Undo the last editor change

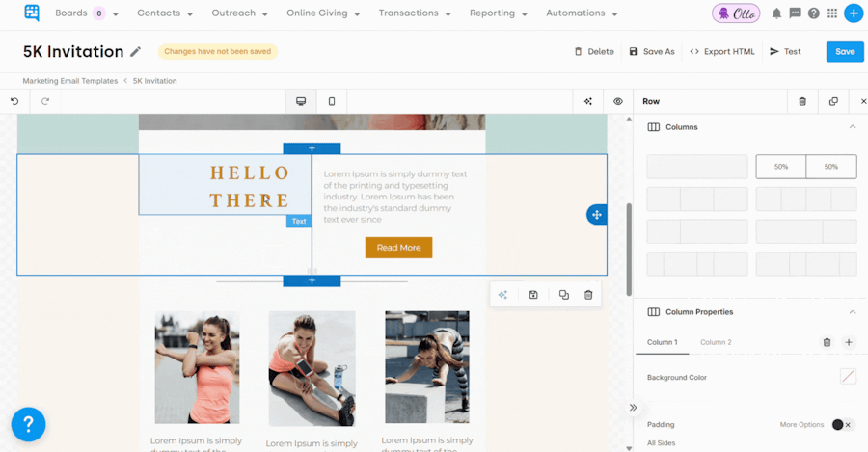(x=14, y=101)
